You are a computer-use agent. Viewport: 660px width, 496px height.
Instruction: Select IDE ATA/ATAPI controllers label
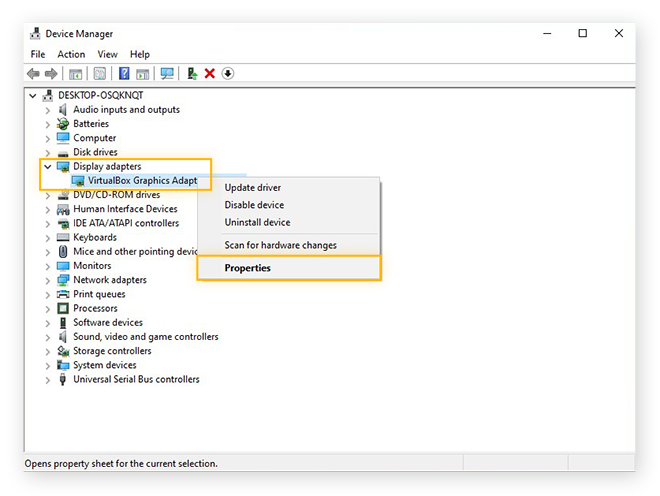[126, 223]
